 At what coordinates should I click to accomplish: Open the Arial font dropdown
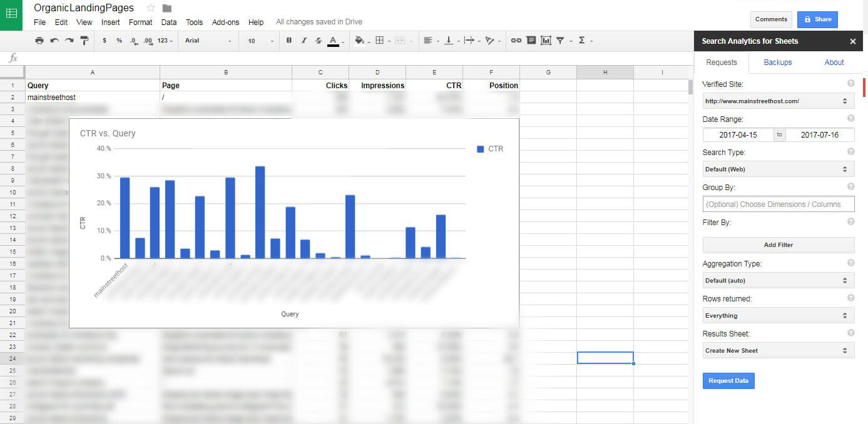(x=208, y=41)
